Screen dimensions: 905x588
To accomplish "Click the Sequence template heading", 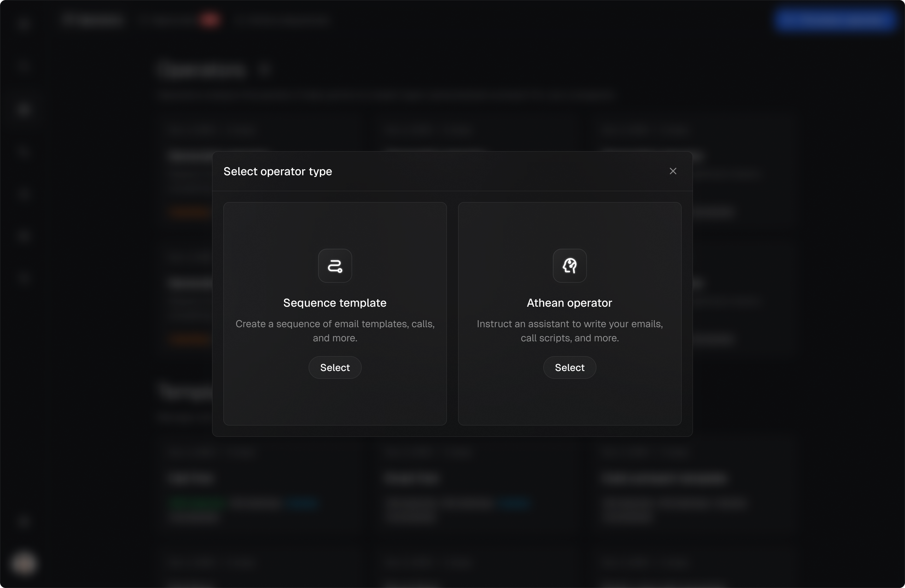I will coord(335,303).
